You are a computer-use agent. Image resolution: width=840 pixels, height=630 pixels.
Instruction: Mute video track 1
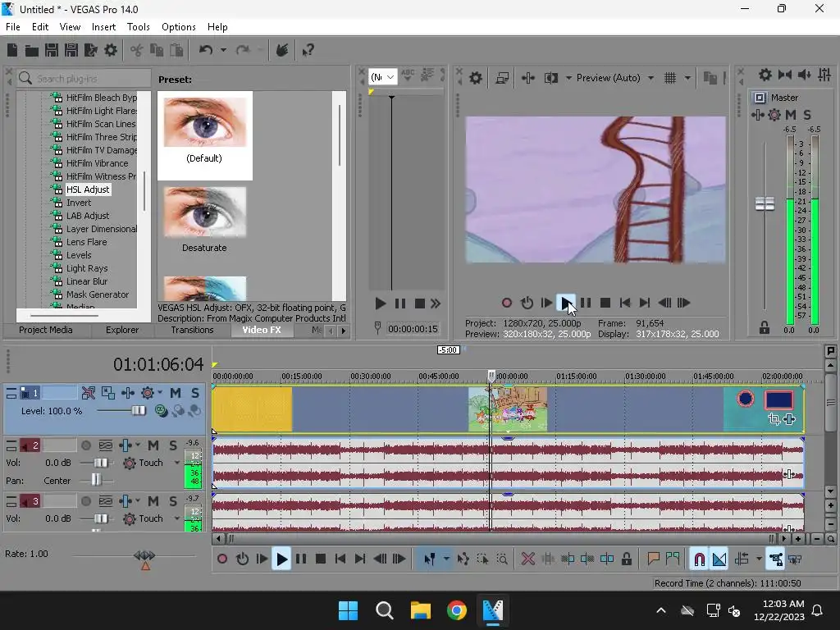pyautogui.click(x=176, y=393)
